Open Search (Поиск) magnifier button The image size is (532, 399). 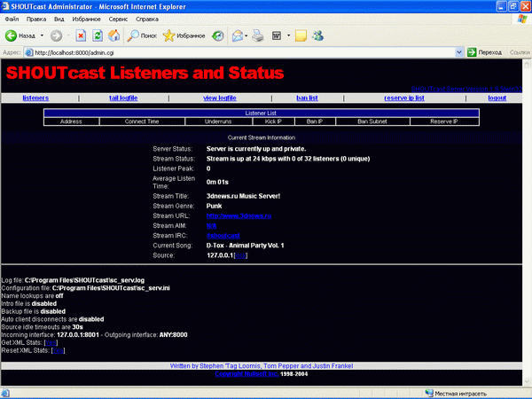click(142, 35)
